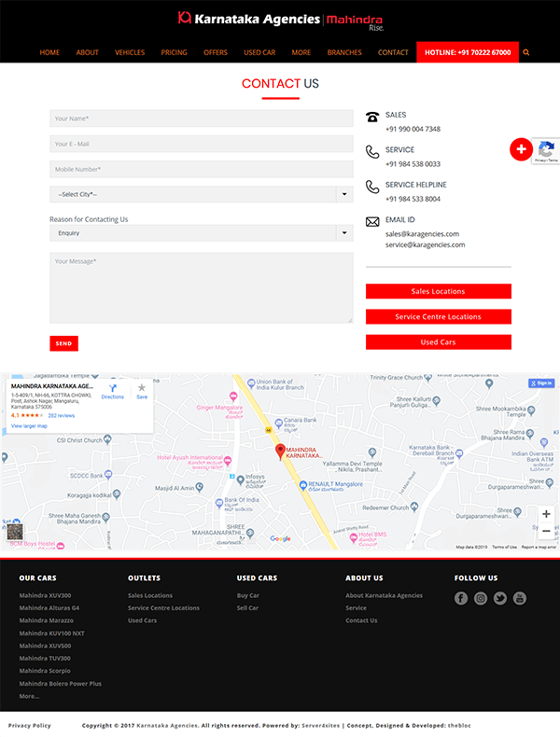This screenshot has height=737, width=560.
Task: Click the red plus floating button
Action: (x=521, y=149)
